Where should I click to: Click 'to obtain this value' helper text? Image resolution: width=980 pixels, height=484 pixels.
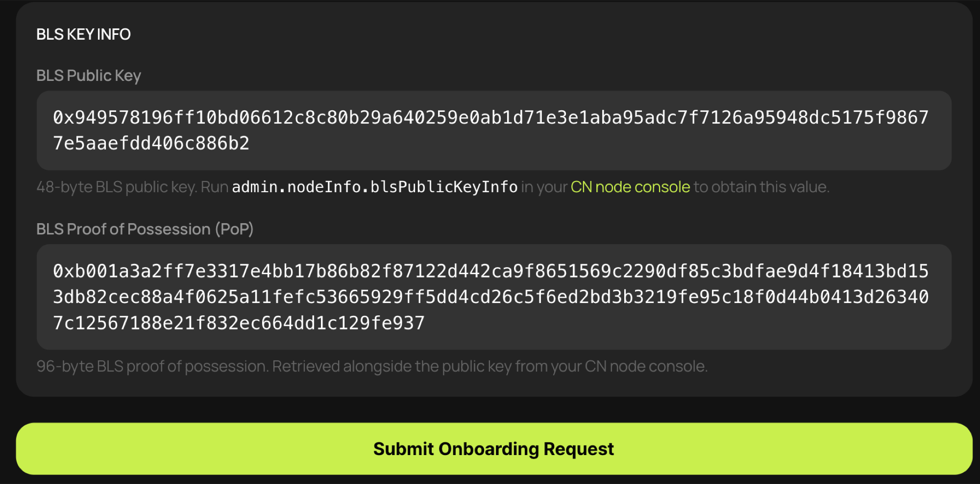pos(761,187)
